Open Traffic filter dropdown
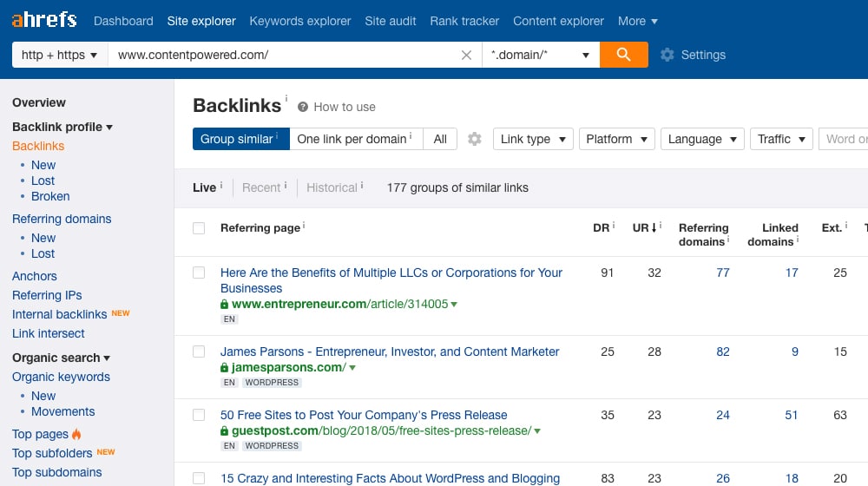 [781, 139]
